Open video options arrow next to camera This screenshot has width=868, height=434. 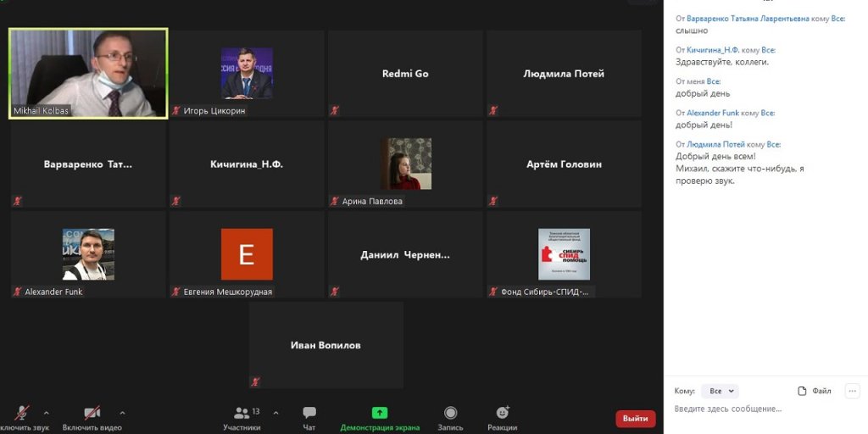pyautogui.click(x=122, y=413)
